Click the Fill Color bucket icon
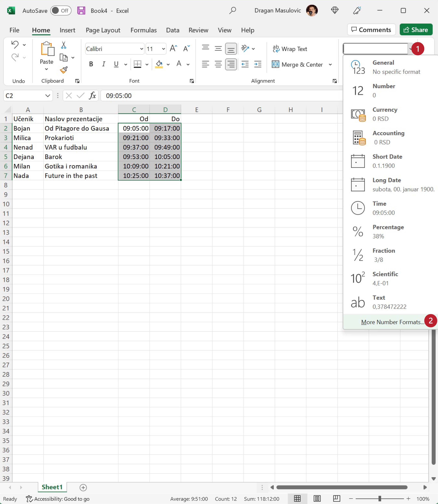Image resolution: width=438 pixels, height=504 pixels. pos(159,64)
